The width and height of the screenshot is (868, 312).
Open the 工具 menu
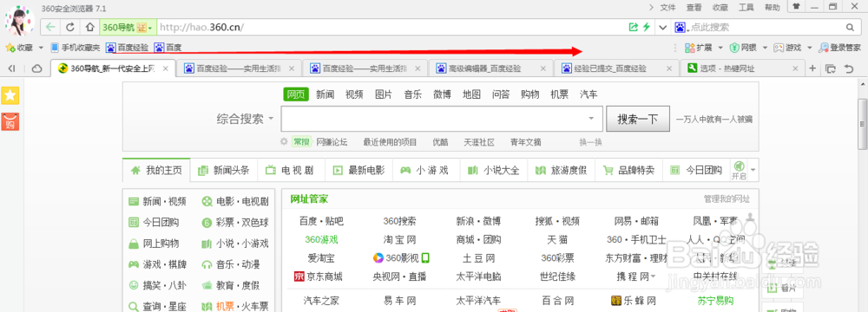746,8
